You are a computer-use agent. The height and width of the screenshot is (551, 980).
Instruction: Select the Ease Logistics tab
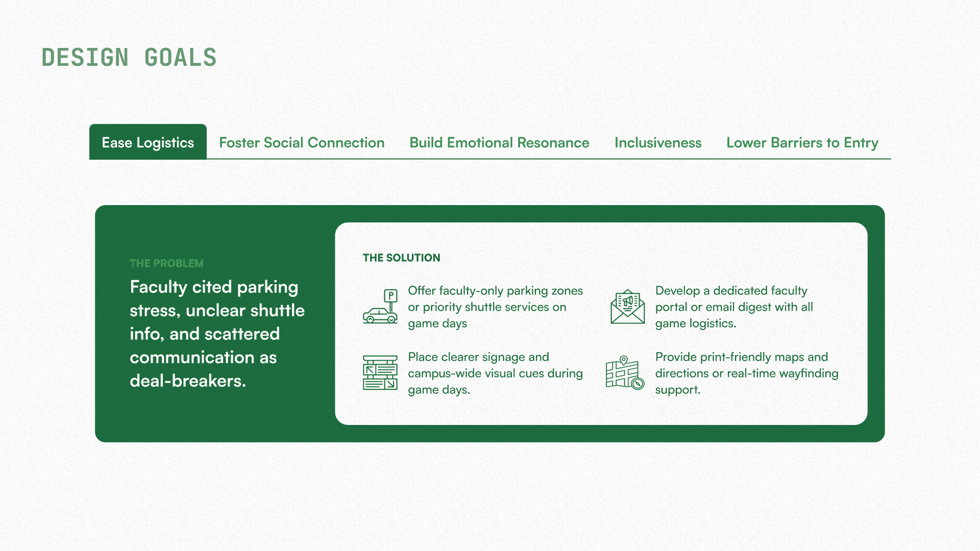(x=148, y=142)
